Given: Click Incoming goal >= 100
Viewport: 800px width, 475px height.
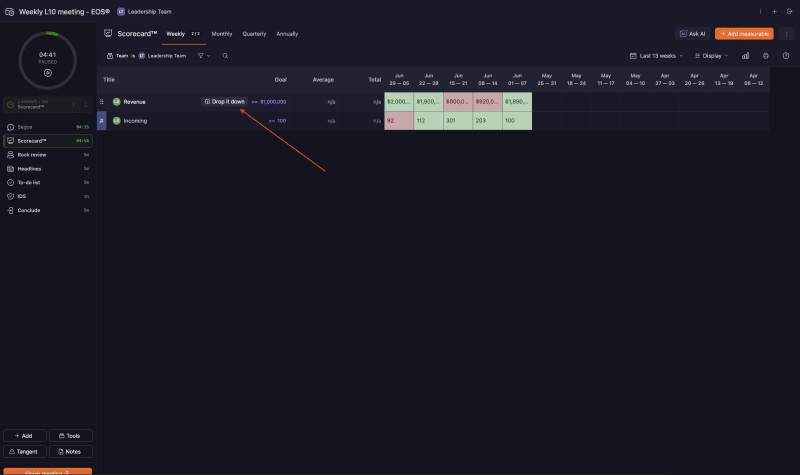Looking at the screenshot, I should click(x=277, y=120).
